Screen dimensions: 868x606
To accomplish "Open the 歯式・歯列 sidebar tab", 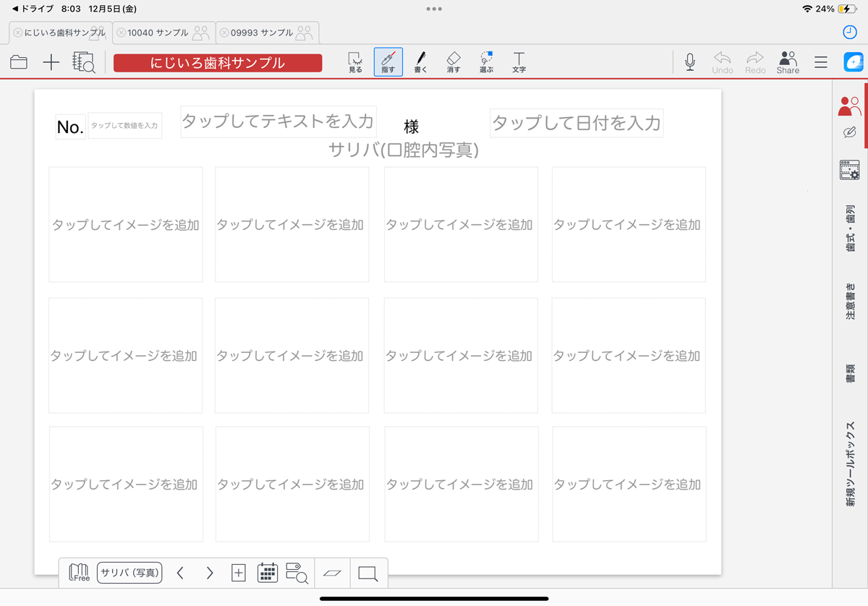I will (850, 228).
